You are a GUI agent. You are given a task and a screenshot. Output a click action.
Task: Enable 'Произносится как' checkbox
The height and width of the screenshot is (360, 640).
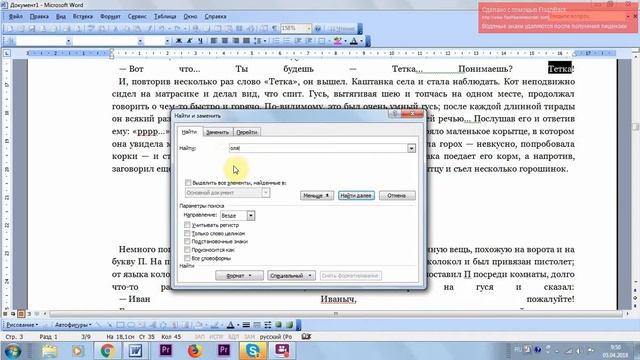pyautogui.click(x=187, y=250)
